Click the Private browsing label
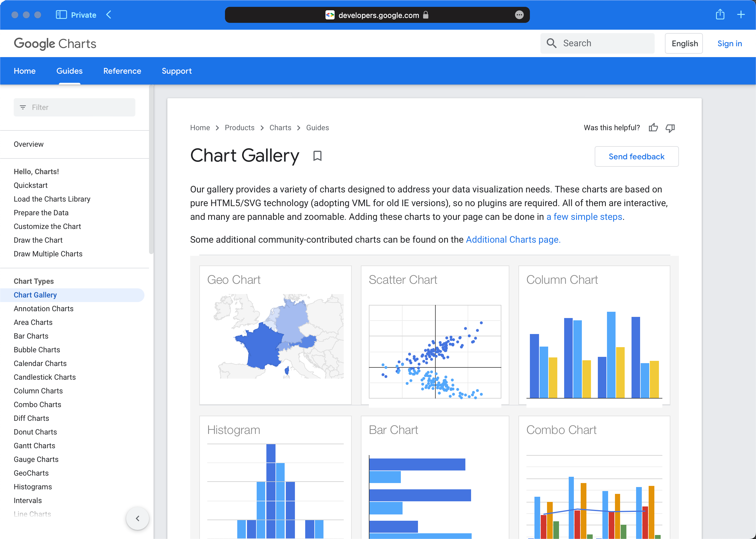The image size is (756, 539). (x=83, y=15)
